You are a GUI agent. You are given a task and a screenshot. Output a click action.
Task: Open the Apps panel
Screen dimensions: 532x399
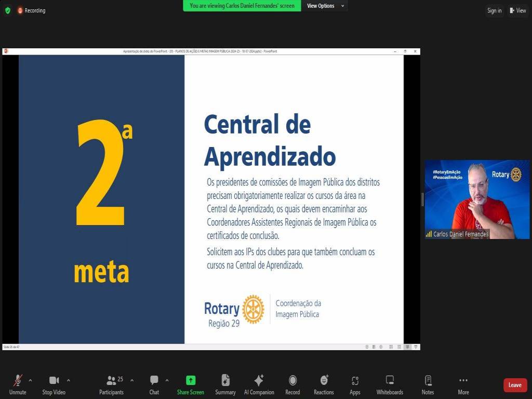[x=355, y=384]
